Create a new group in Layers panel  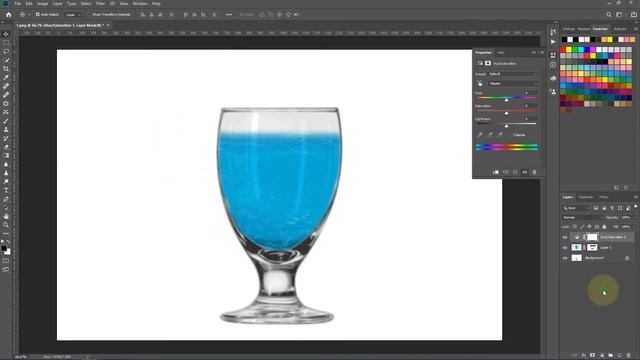click(611, 356)
